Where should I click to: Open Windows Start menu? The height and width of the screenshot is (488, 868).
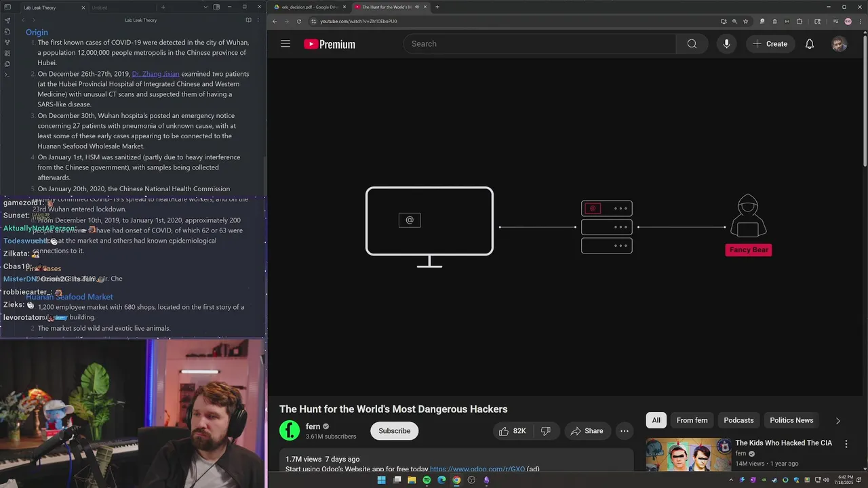[381, 480]
